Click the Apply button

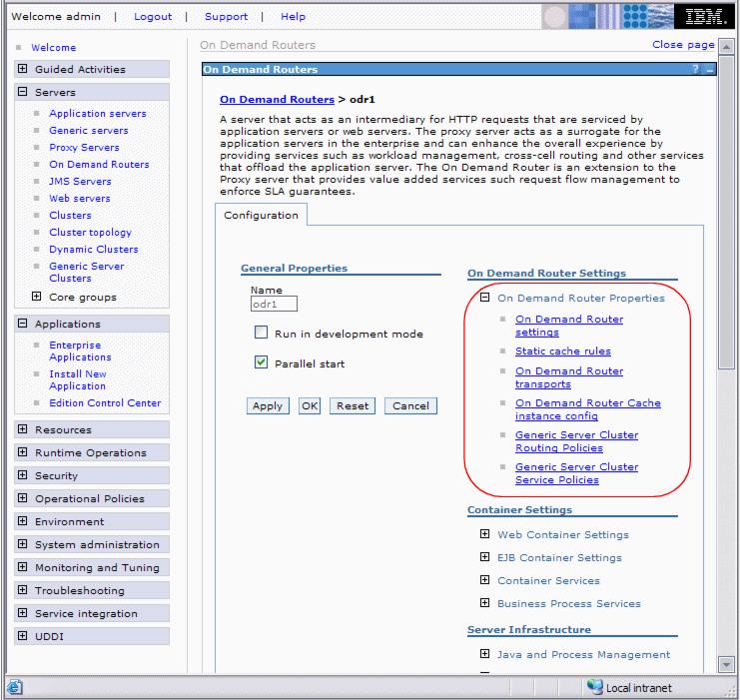[x=268, y=406]
